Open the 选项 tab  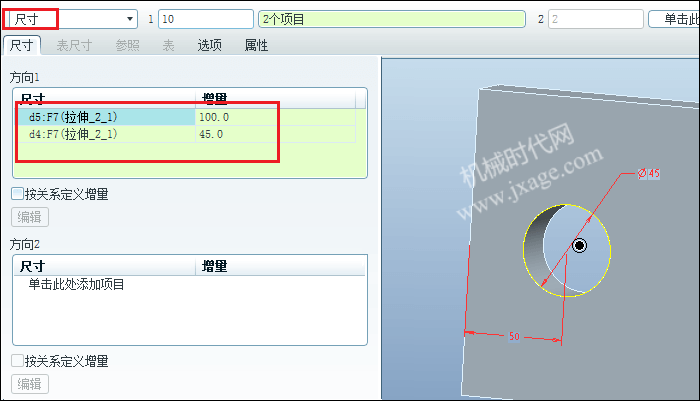click(x=209, y=45)
